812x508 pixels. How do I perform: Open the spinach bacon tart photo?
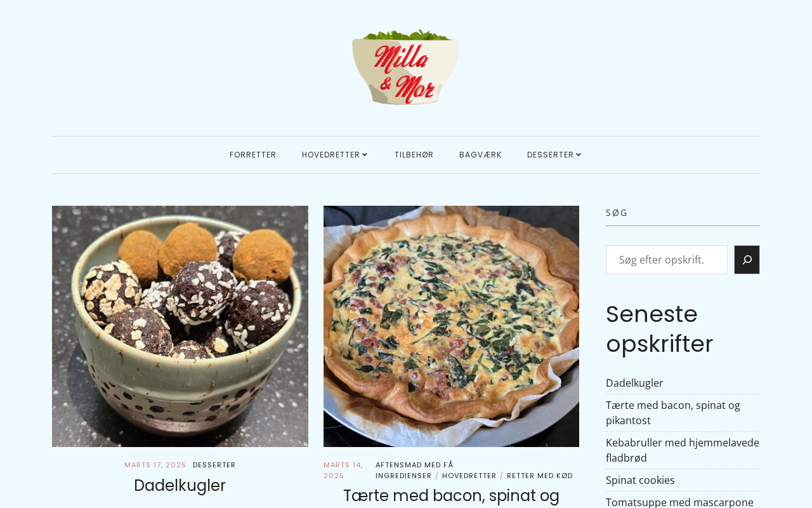click(x=451, y=326)
